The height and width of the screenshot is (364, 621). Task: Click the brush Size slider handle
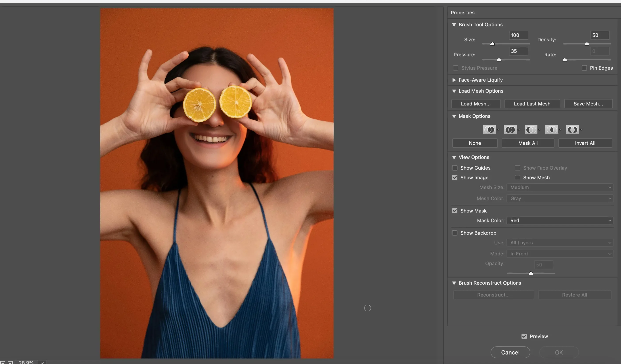492,44
